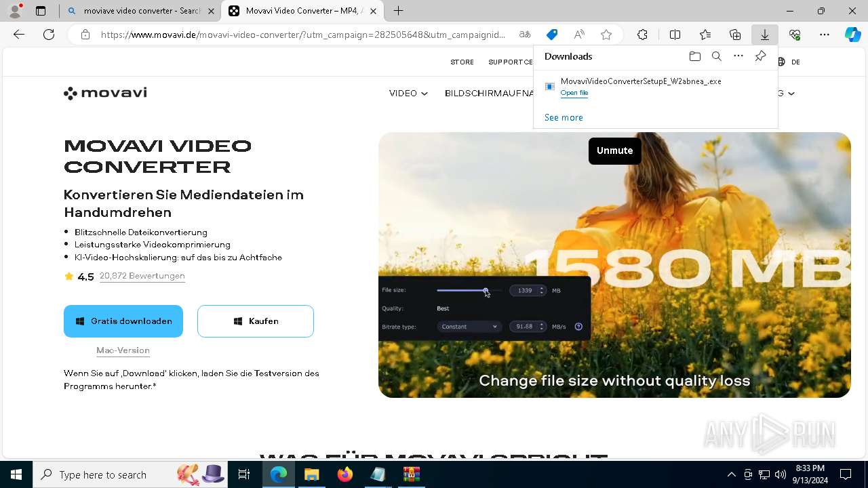Click See more in Downloads panel
Image resolution: width=868 pixels, height=488 pixels.
coord(564,117)
